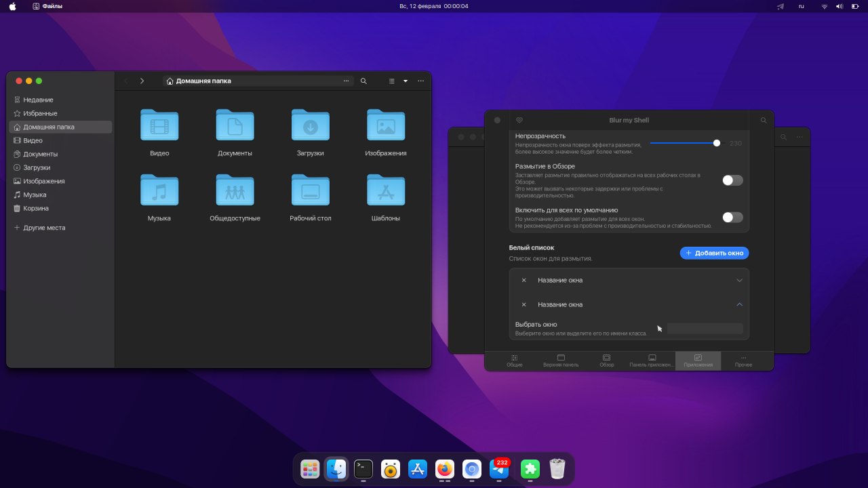Open the Загрузки folder icon
The width and height of the screenshot is (868, 488).
pyautogui.click(x=310, y=126)
